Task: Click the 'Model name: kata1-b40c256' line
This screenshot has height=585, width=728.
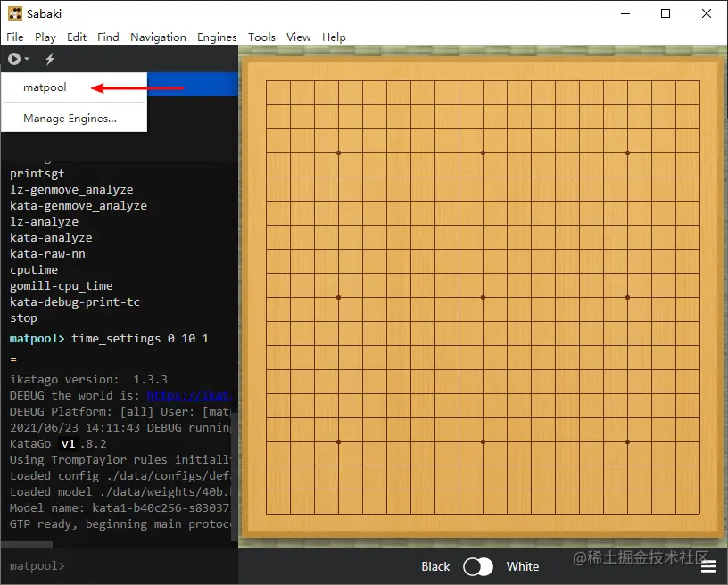Action: (x=120, y=508)
